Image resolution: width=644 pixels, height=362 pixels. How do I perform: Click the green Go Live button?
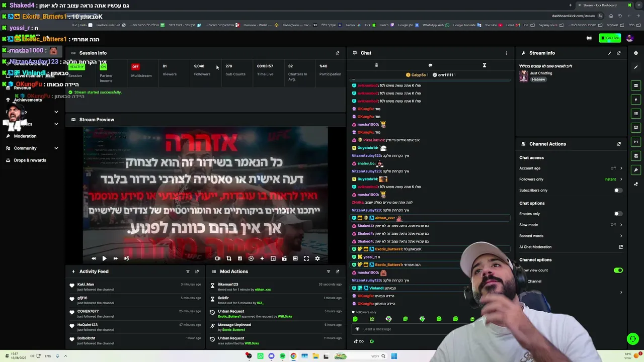click(x=610, y=38)
